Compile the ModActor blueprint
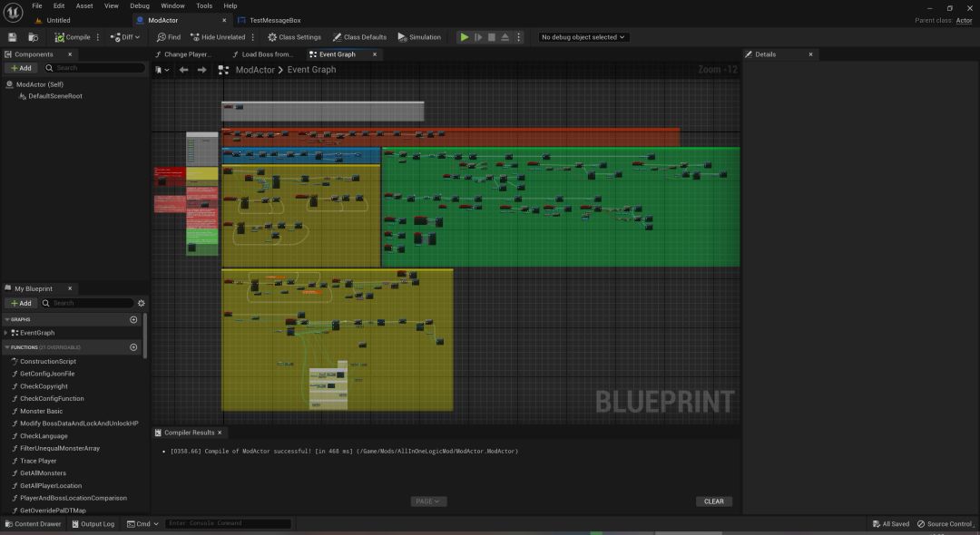Viewport: 980px width, 535px height. click(x=73, y=37)
